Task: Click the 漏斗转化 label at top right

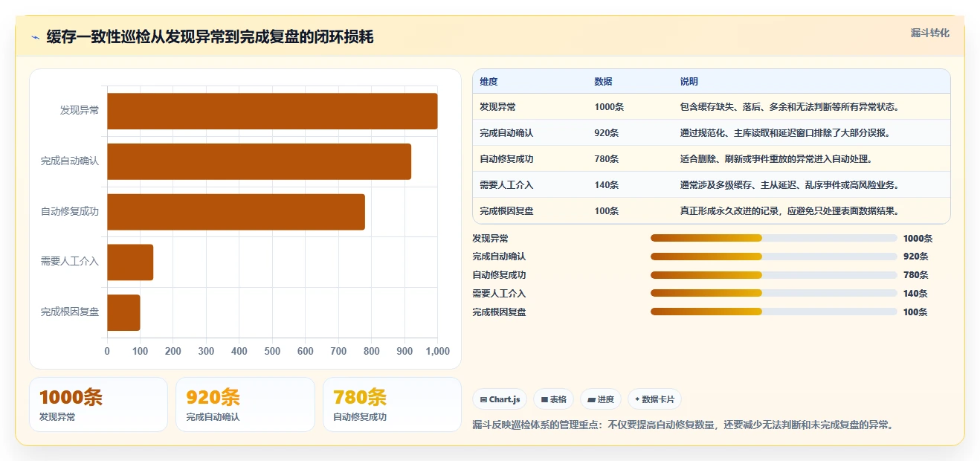Action: (x=929, y=33)
